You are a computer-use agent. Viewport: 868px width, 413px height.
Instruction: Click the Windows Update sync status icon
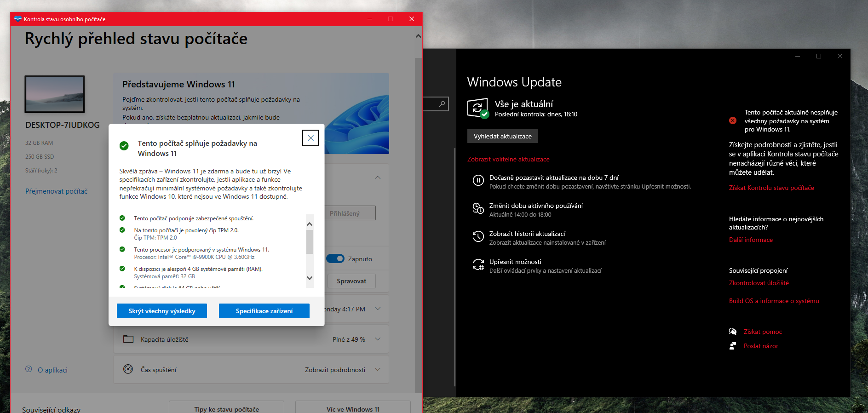click(x=477, y=108)
